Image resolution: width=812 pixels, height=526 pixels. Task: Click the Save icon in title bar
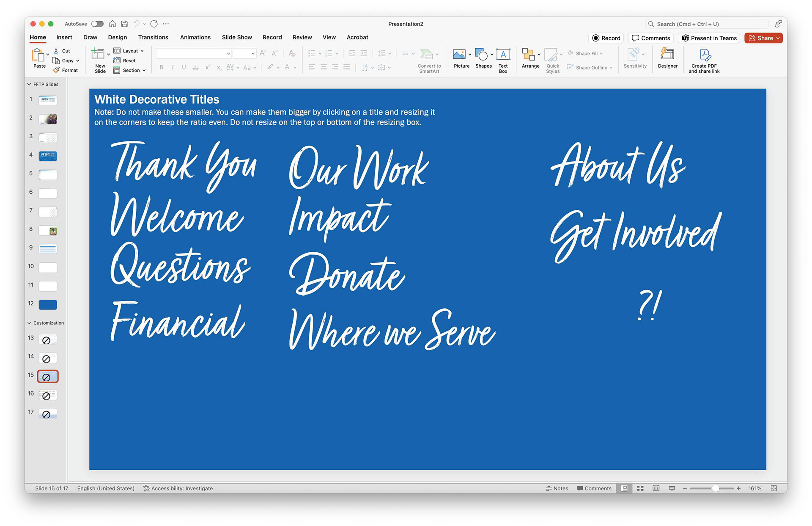pyautogui.click(x=124, y=24)
